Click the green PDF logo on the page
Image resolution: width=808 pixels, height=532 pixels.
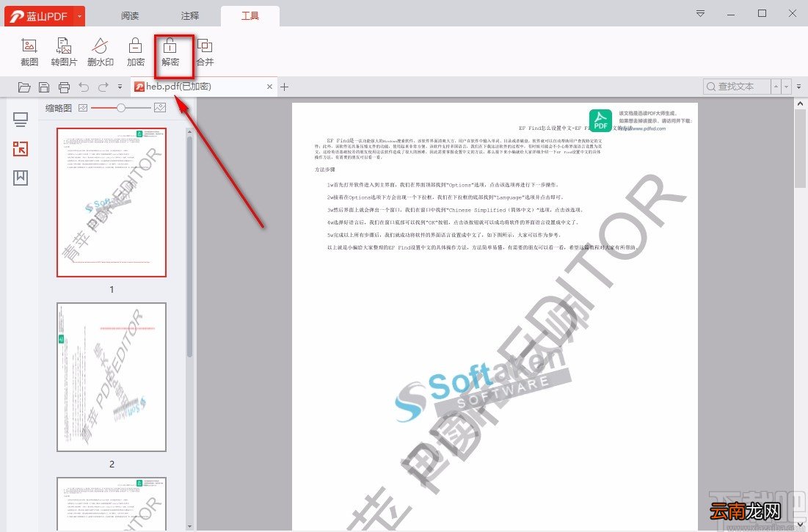click(601, 120)
